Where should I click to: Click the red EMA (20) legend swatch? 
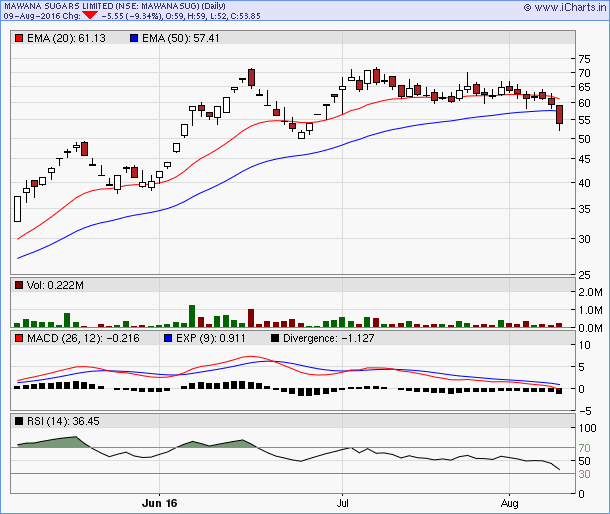tap(19, 38)
